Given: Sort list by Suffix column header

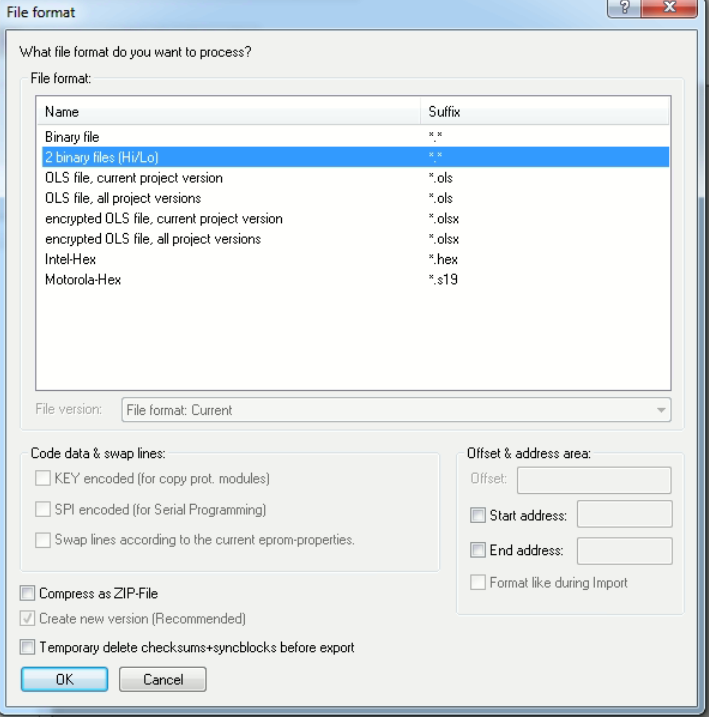Looking at the screenshot, I should 545,113.
